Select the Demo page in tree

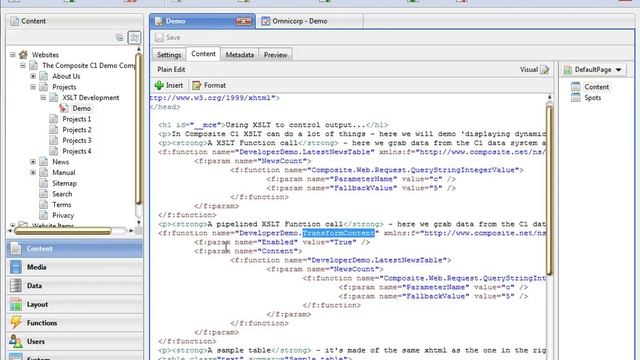pos(82,108)
